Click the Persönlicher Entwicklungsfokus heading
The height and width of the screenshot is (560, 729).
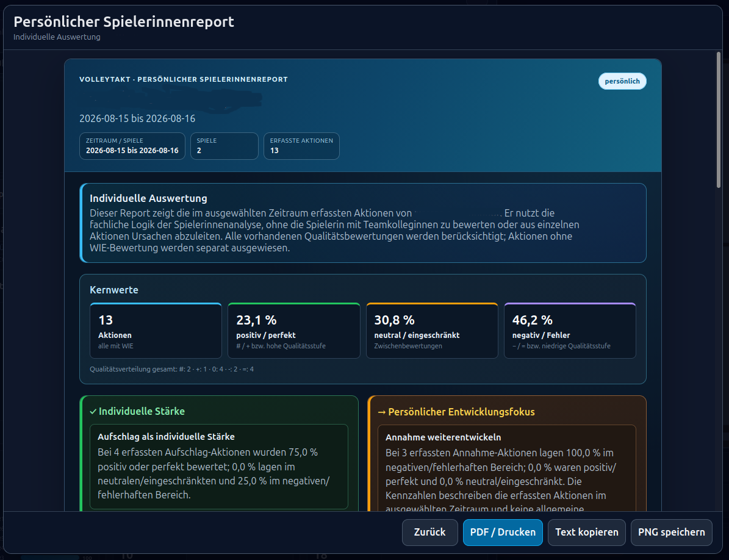[461, 412]
